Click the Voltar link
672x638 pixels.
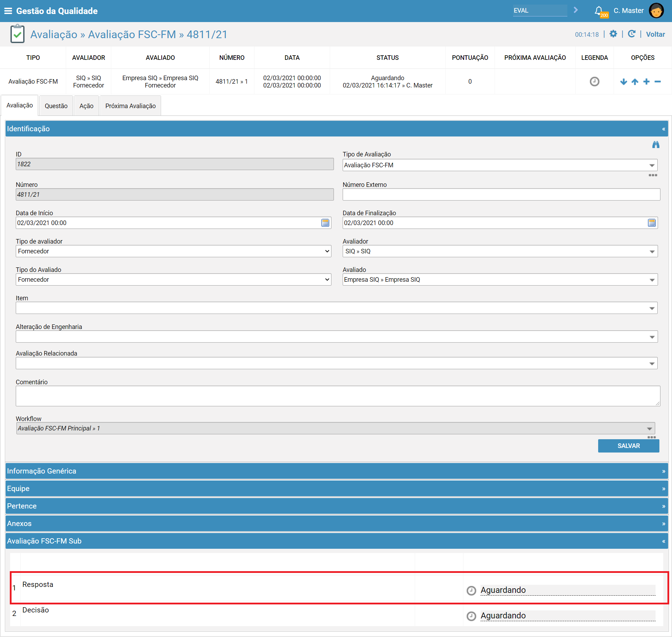(x=655, y=34)
